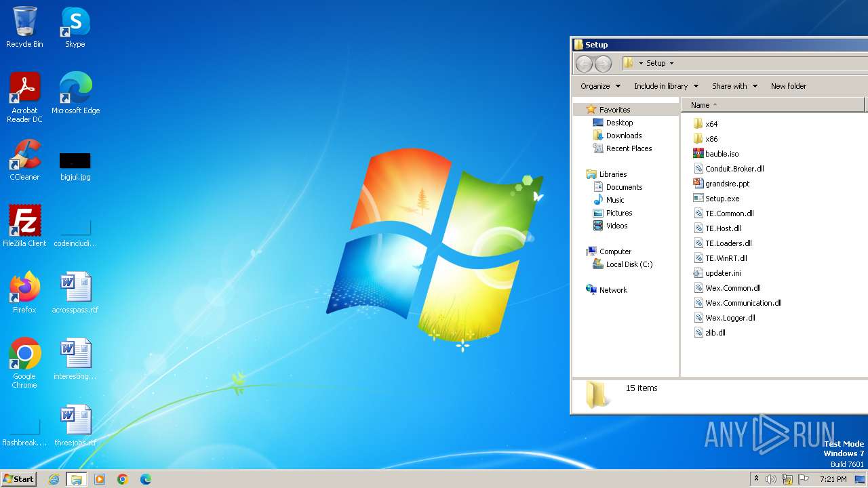Select Favorites in the navigation pane
Viewport: 868px width, 488px height.
(615, 110)
